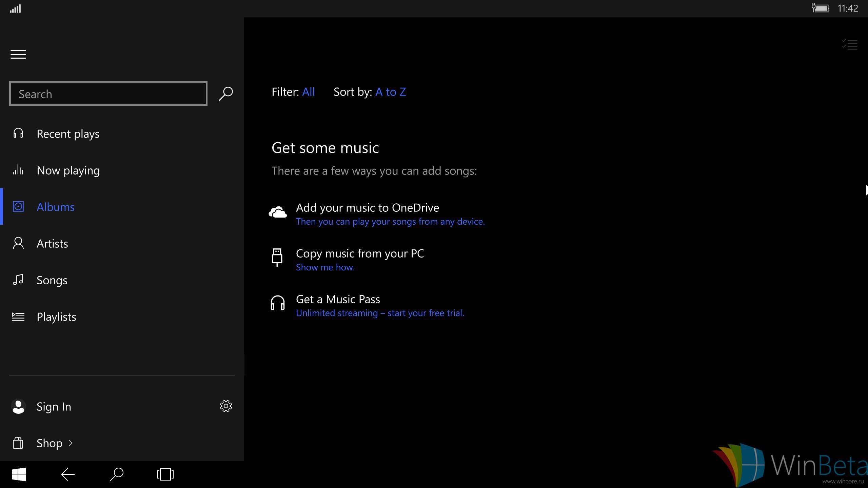Click the "Show me how." link

click(325, 267)
